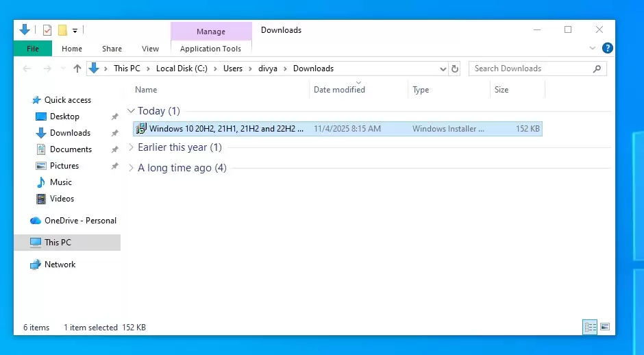Click the search magnifier icon
The height and width of the screenshot is (355, 644).
pos(597,69)
